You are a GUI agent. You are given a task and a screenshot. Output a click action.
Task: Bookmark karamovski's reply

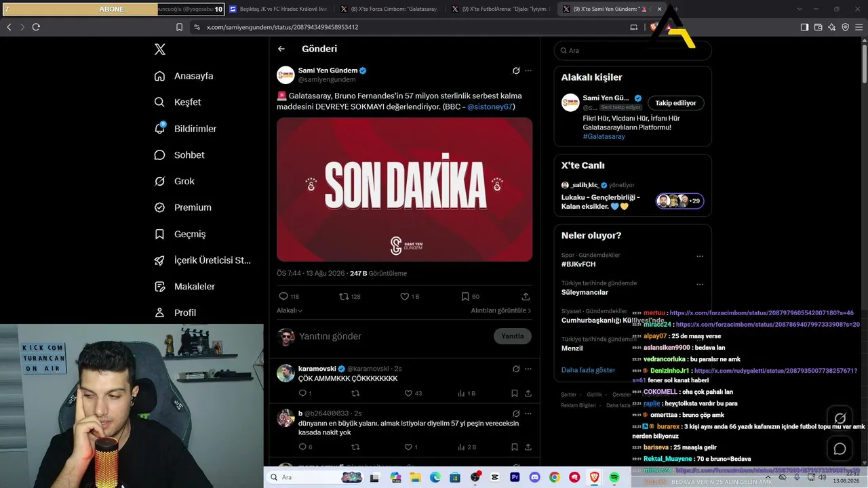click(515, 393)
